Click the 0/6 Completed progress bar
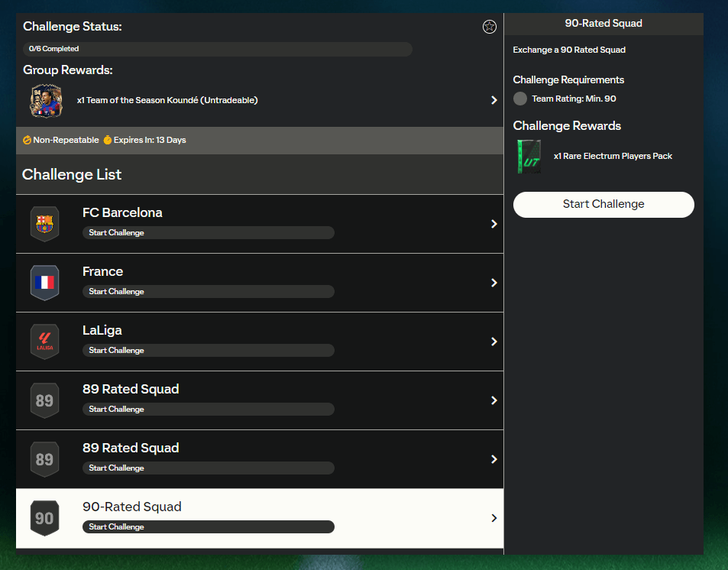The width and height of the screenshot is (728, 570). [x=218, y=49]
